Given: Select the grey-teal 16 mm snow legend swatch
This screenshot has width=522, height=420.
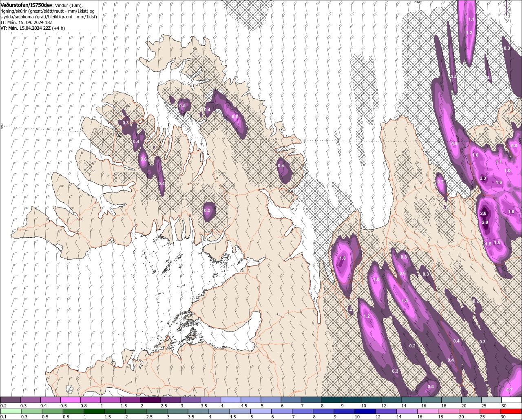Looking at the screenshot, I should point(432,400).
